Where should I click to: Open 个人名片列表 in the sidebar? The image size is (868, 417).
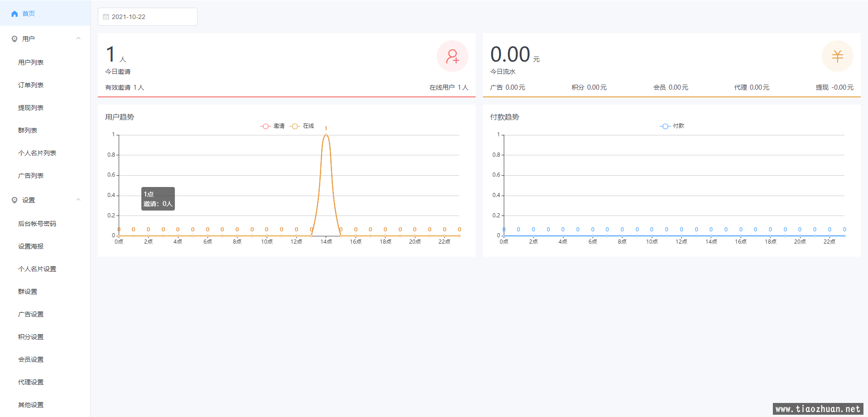tap(37, 153)
